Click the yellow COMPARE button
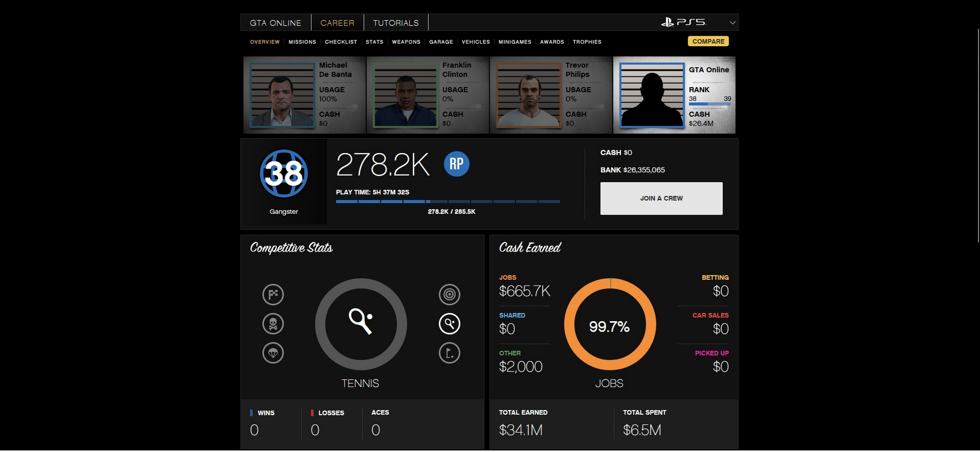This screenshot has height=452, width=980. point(708,42)
